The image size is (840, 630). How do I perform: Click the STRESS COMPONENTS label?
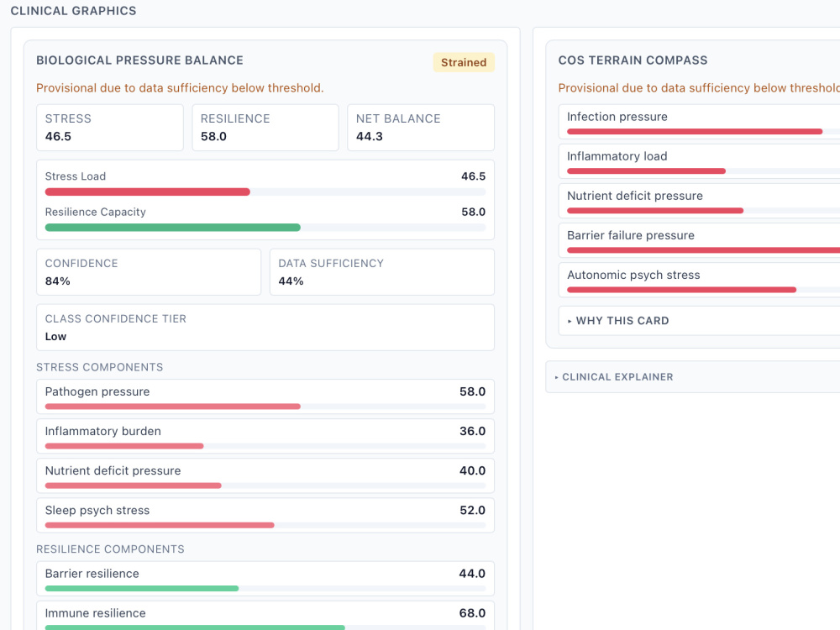(x=100, y=367)
